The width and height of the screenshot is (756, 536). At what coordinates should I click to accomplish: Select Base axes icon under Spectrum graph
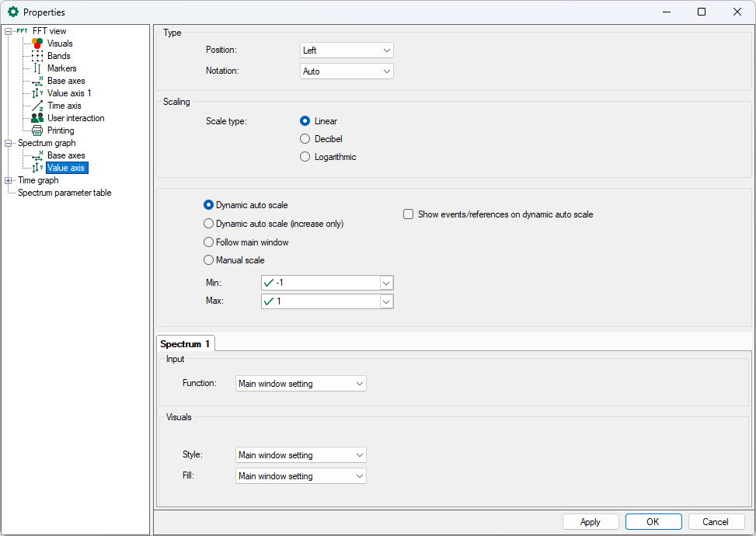click(x=37, y=155)
